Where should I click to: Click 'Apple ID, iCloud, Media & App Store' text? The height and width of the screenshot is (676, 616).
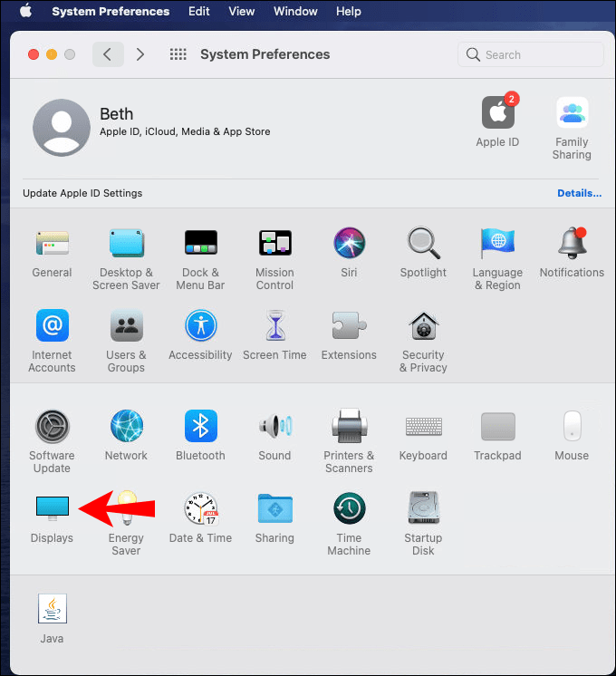pos(185,131)
